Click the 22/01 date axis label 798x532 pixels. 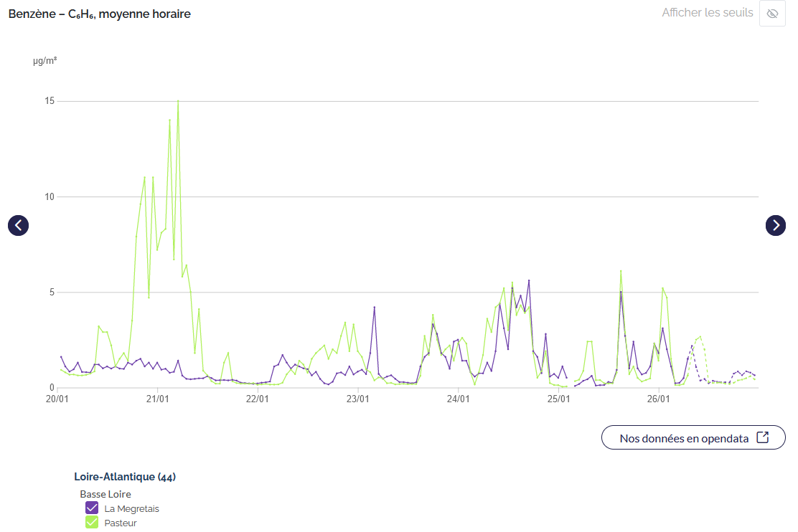click(x=257, y=399)
